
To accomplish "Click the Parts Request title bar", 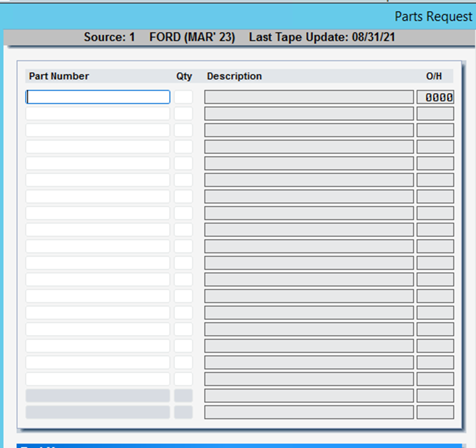I will pos(433,17).
